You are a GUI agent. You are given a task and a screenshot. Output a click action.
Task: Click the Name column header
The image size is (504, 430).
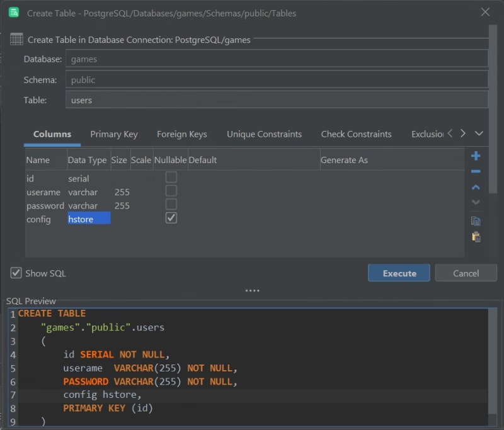click(x=46, y=160)
